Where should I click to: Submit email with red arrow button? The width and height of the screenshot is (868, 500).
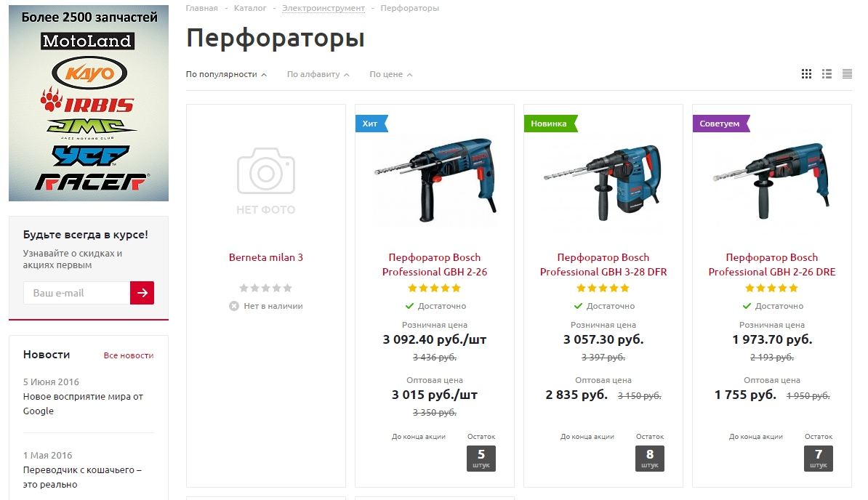(142, 293)
